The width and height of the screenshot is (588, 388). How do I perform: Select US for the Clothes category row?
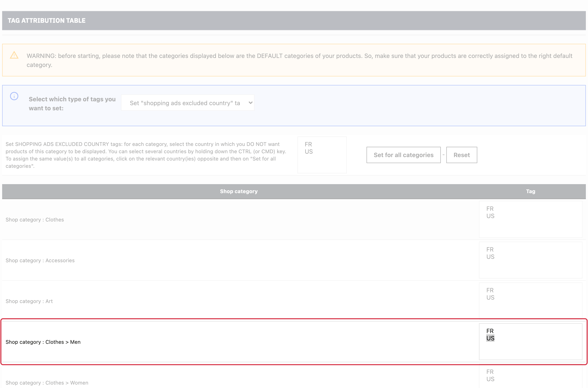pos(490,216)
